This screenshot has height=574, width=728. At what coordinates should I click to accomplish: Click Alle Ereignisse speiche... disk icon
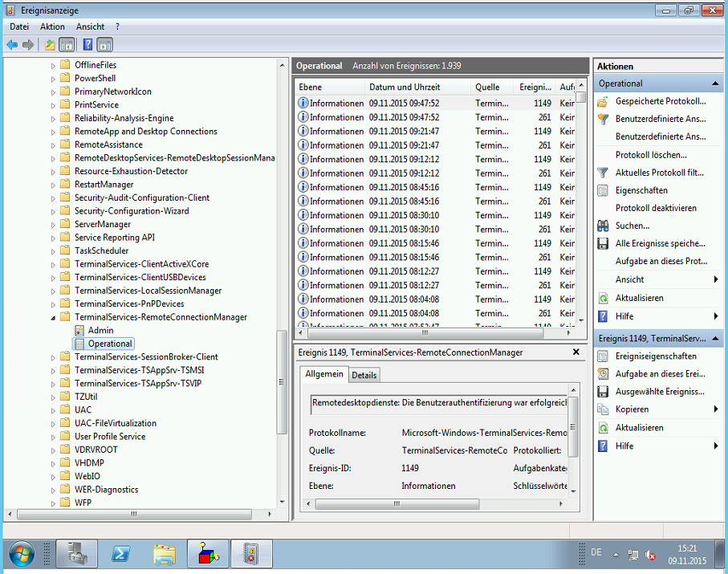603,243
